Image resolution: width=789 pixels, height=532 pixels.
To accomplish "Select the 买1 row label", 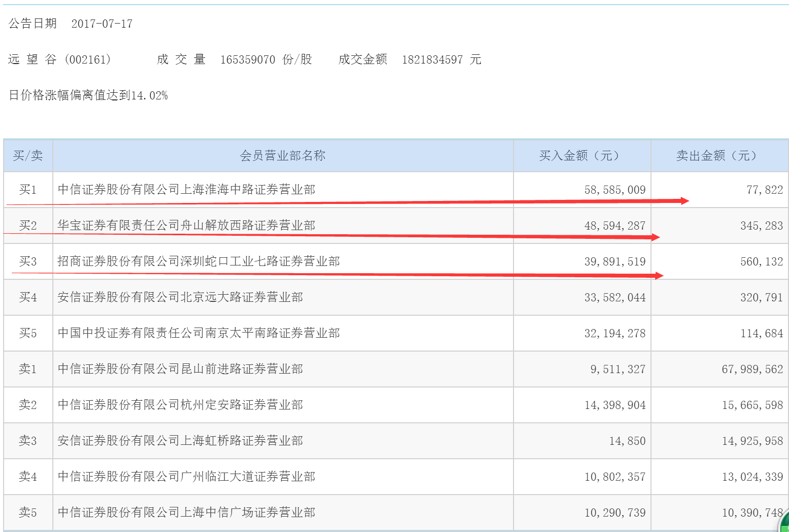I will point(28,190).
